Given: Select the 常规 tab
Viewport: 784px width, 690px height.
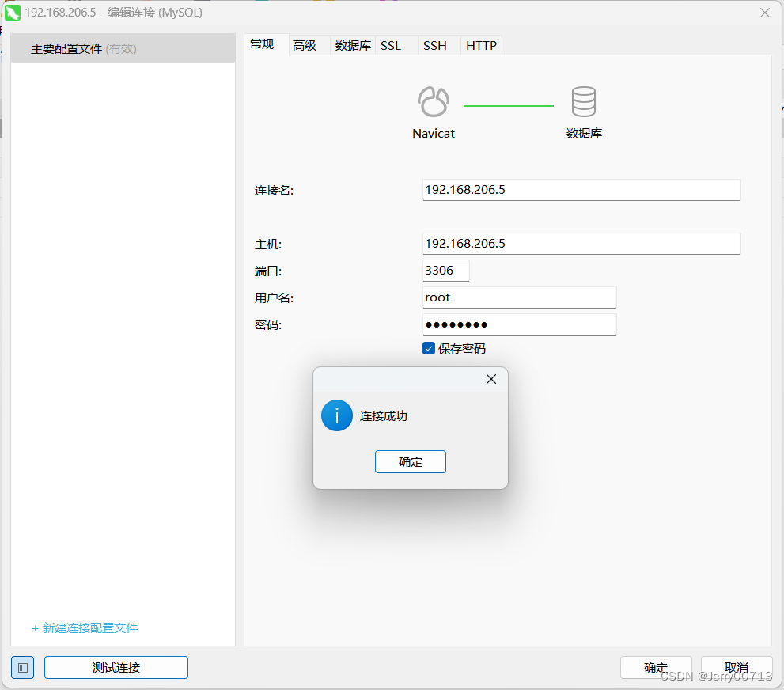Looking at the screenshot, I should click(x=262, y=45).
